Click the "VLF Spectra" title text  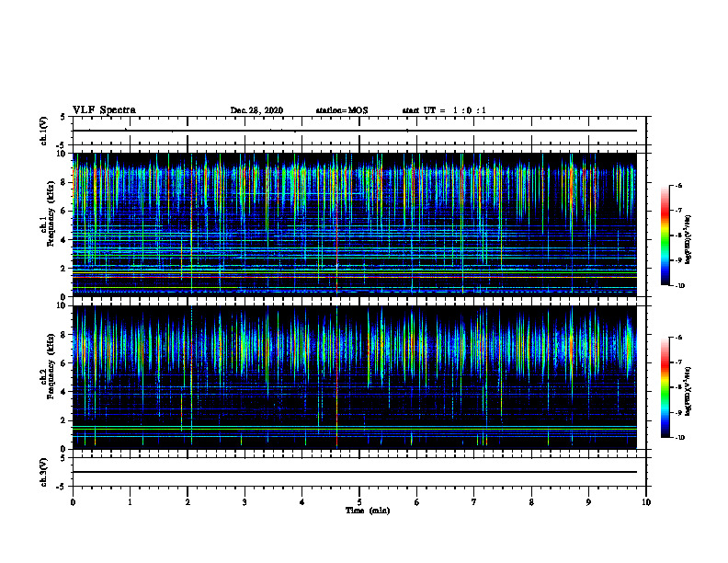click(x=104, y=110)
